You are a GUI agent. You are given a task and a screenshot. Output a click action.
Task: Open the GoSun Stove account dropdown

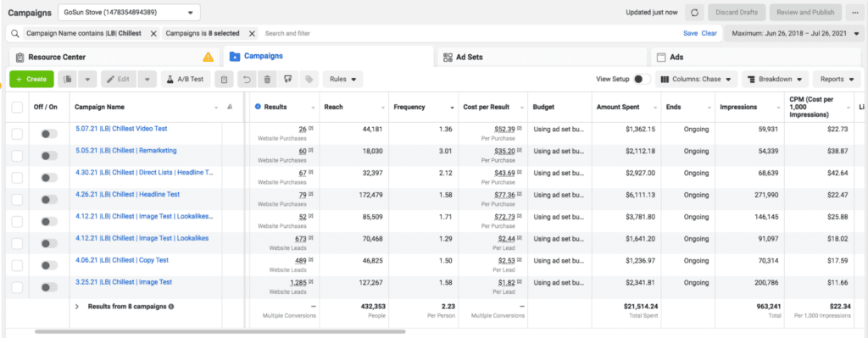pyautogui.click(x=129, y=12)
